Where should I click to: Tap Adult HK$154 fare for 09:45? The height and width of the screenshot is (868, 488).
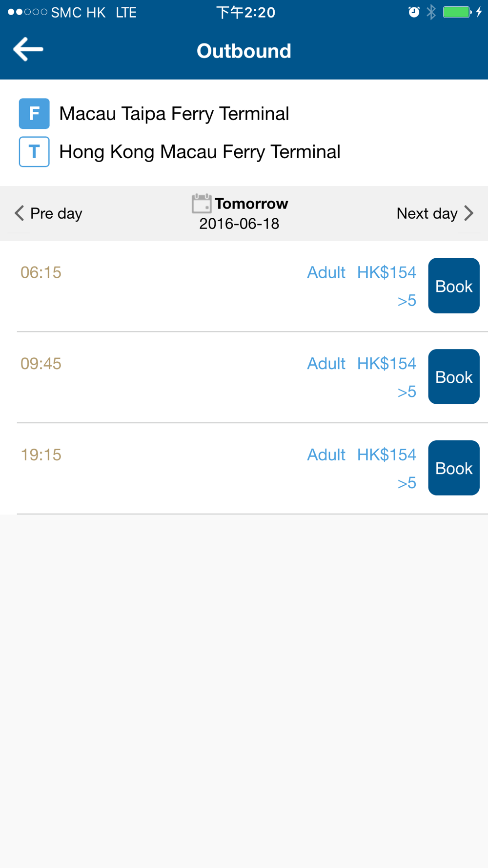362,364
